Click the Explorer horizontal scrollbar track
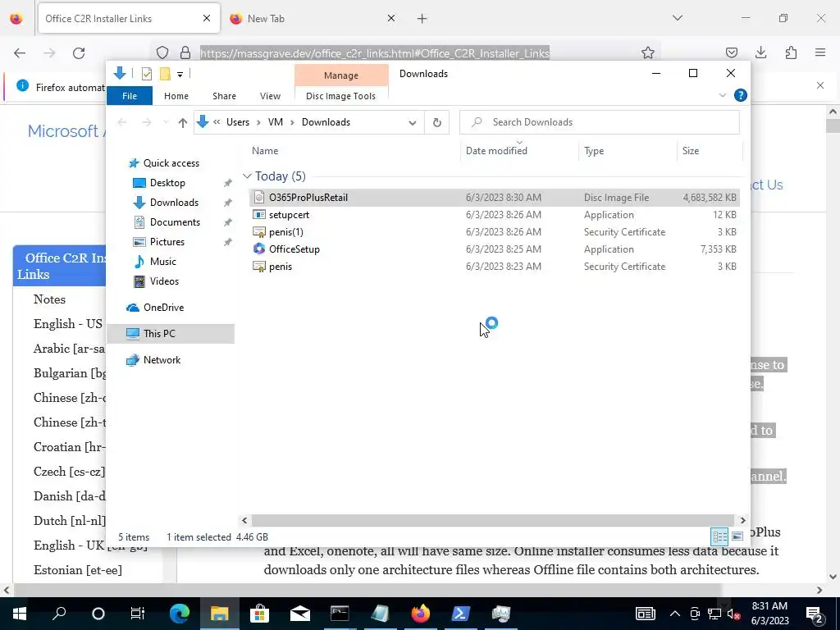Viewport: 840px width, 630px height. point(492,520)
